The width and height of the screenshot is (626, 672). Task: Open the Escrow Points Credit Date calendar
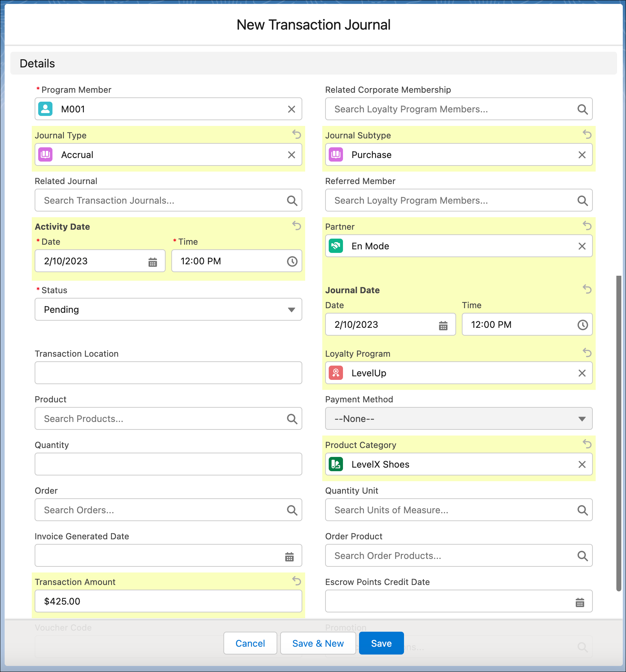[580, 602]
